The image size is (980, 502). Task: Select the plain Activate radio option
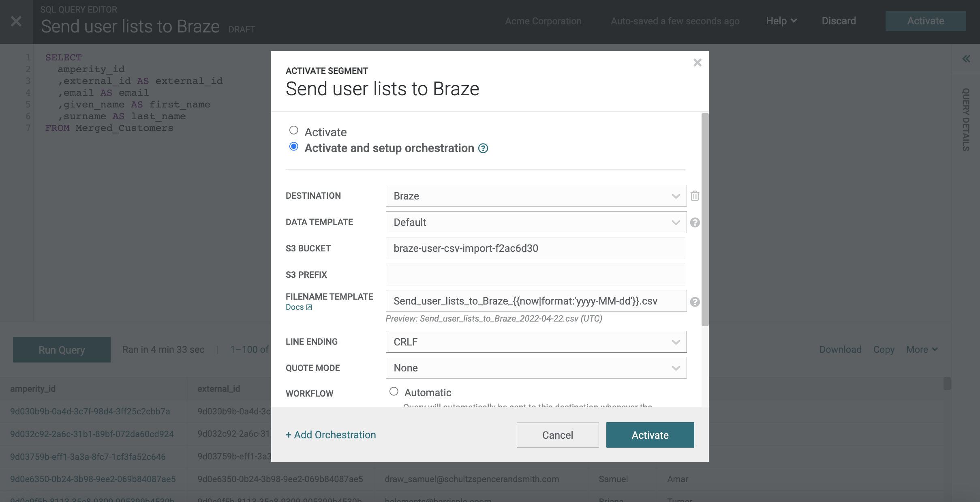coord(294,130)
